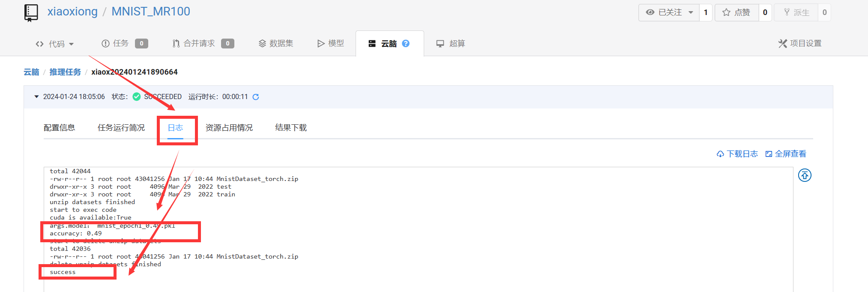Viewport: 868px width, 292px height.
Task: Click the 派生 fork button
Action: point(796,12)
